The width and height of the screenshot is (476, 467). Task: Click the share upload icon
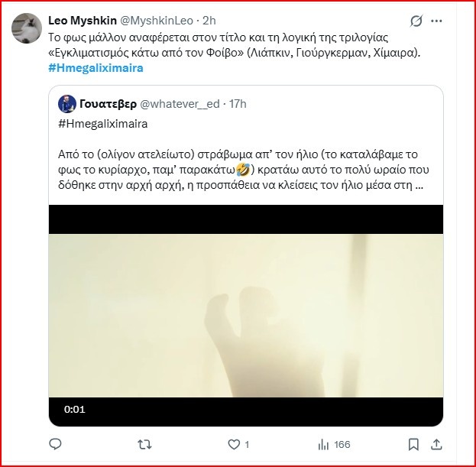pyautogui.click(x=436, y=443)
